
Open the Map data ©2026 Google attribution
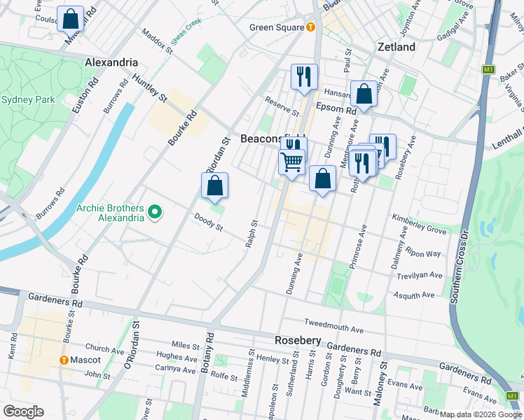click(x=481, y=415)
